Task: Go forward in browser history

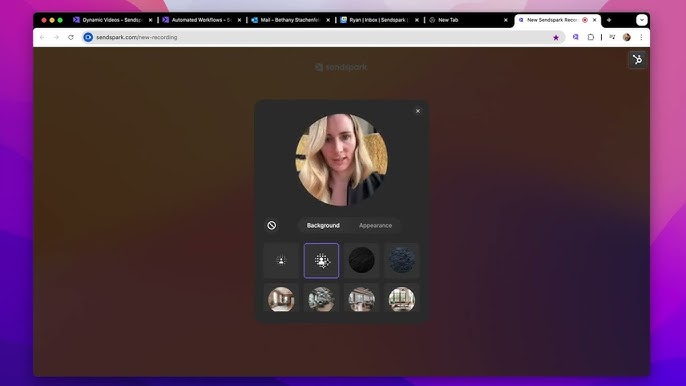Action: [56, 38]
